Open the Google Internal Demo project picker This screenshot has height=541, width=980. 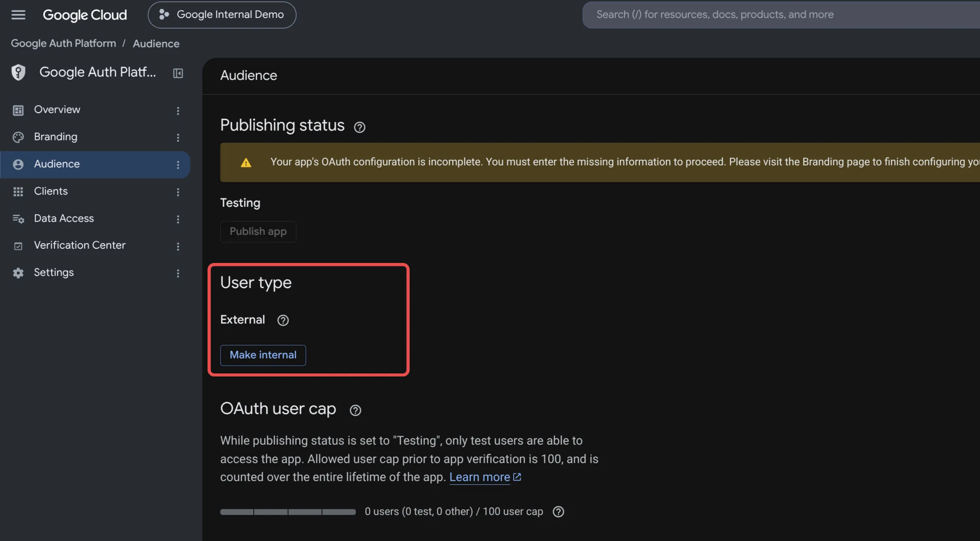click(222, 15)
